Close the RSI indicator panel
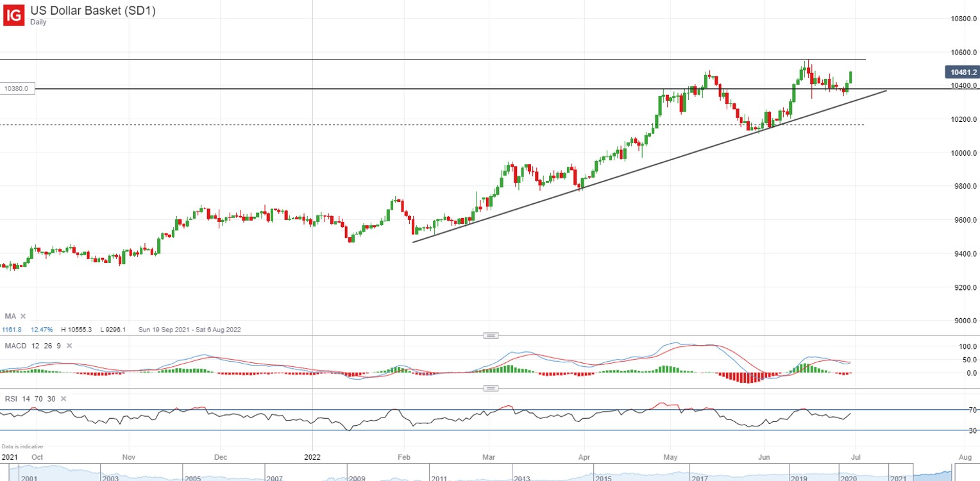Screen dimensions: 980x481 tap(63, 399)
